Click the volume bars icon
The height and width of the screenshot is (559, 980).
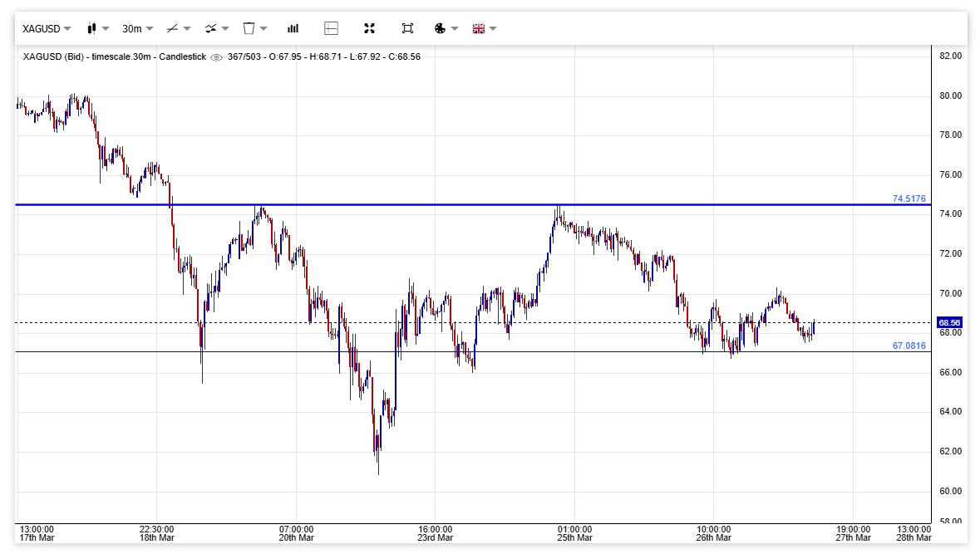point(293,28)
